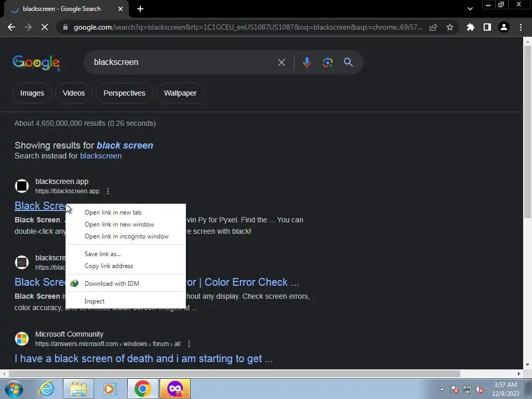
Task: Start voice search with microphone
Action: (307, 62)
